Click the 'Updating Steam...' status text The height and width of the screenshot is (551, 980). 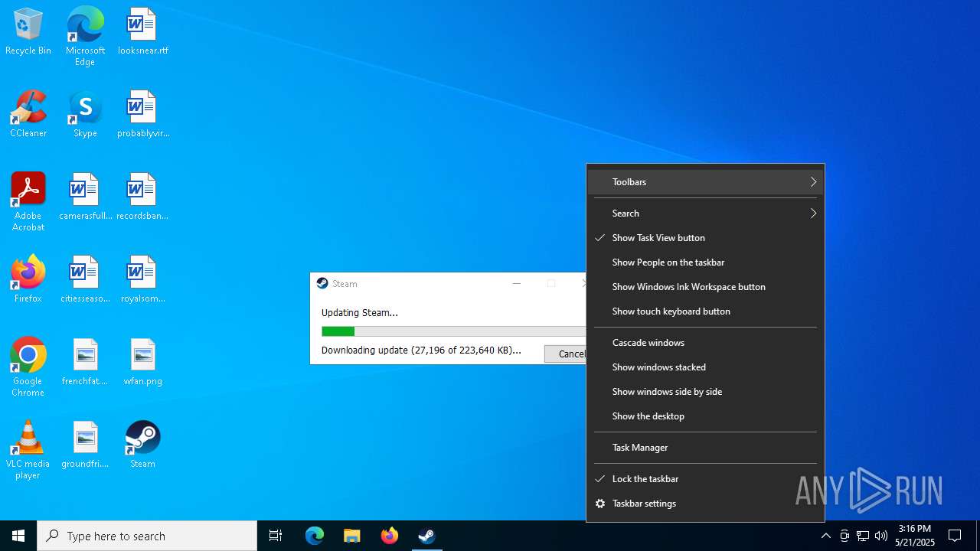coord(360,312)
